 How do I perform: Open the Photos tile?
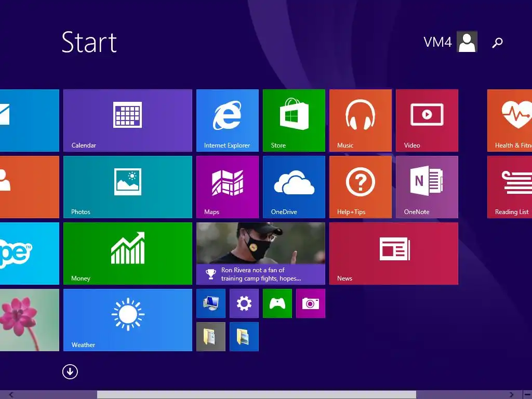click(128, 187)
